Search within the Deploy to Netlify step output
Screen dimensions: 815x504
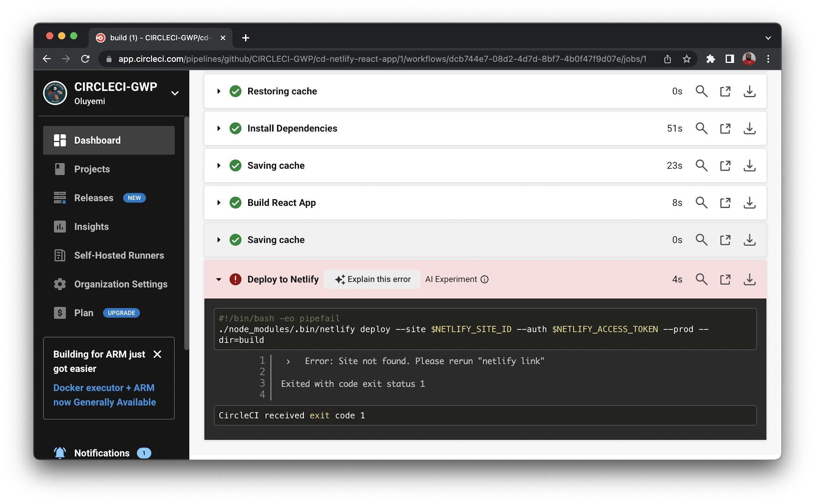click(x=701, y=279)
